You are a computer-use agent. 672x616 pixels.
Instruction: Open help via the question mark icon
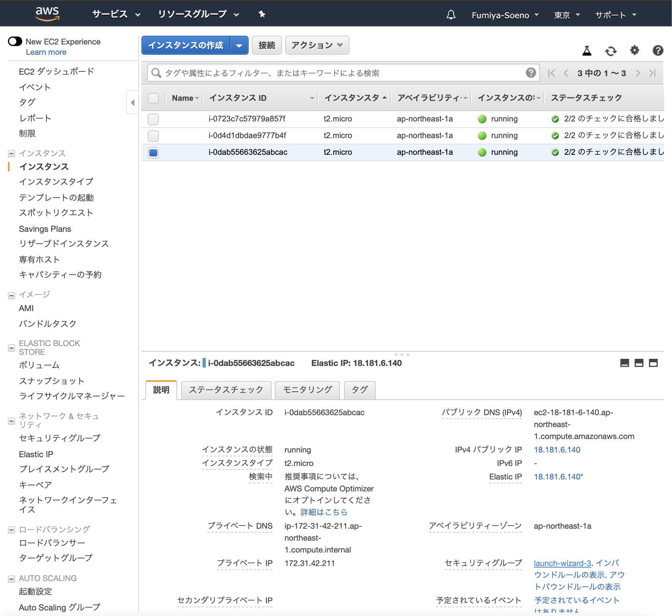[x=657, y=51]
